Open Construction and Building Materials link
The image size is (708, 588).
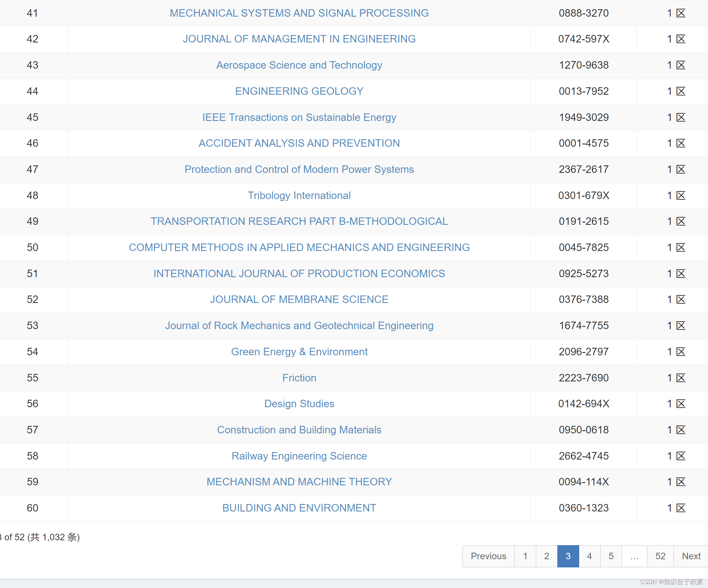pyautogui.click(x=299, y=430)
